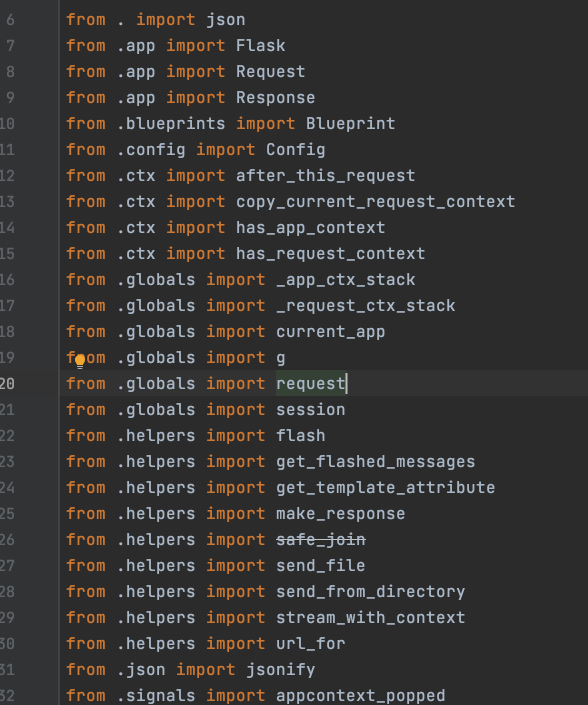Screen dimensions: 588x705
Task: Click '.blueprints' module name
Action: [x=170, y=123]
